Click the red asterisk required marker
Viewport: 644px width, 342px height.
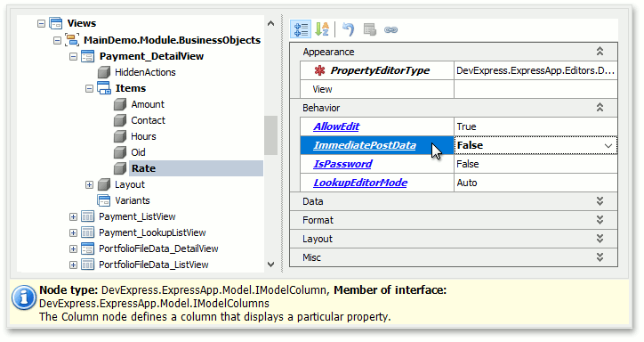pos(319,70)
